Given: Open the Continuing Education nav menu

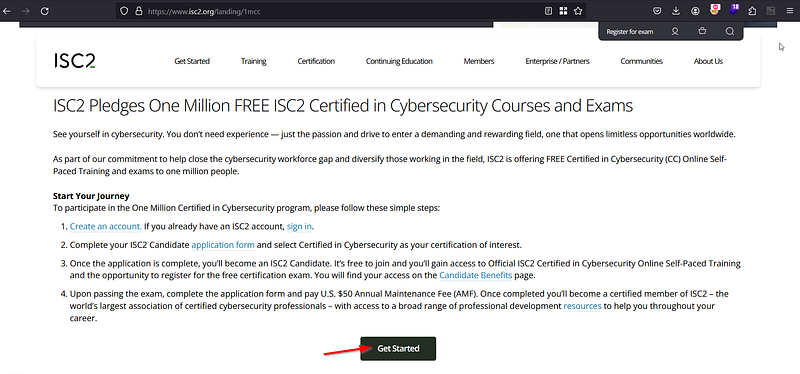Looking at the screenshot, I should point(399,61).
